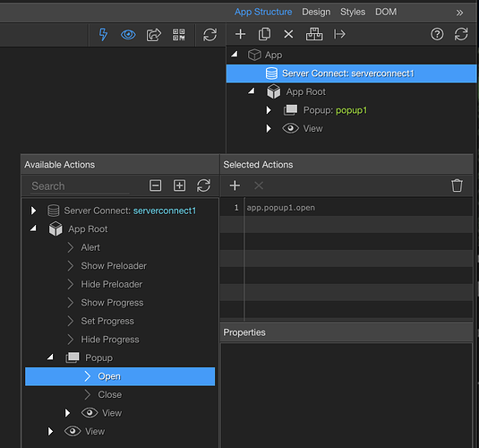Toggle the blue eye preview icon
Screen dimensions: 479x448
(x=128, y=35)
